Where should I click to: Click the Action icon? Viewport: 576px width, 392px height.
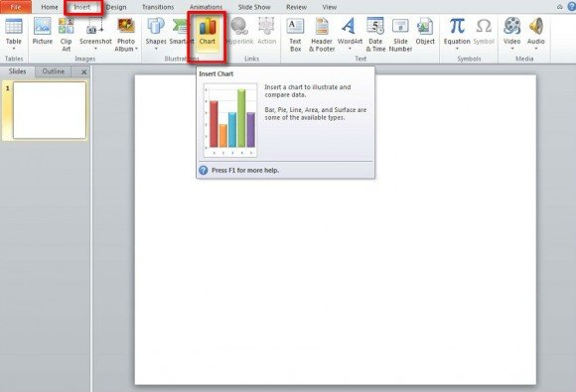(267, 27)
